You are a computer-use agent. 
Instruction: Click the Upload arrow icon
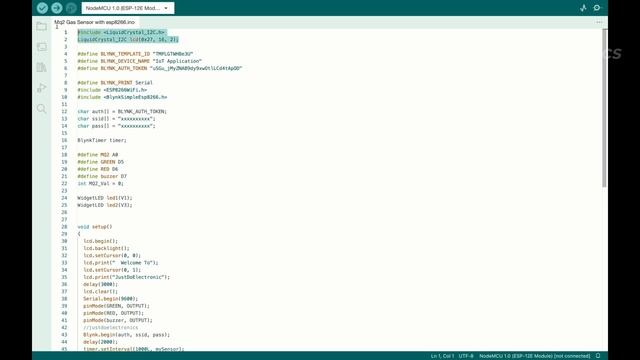(57, 8)
